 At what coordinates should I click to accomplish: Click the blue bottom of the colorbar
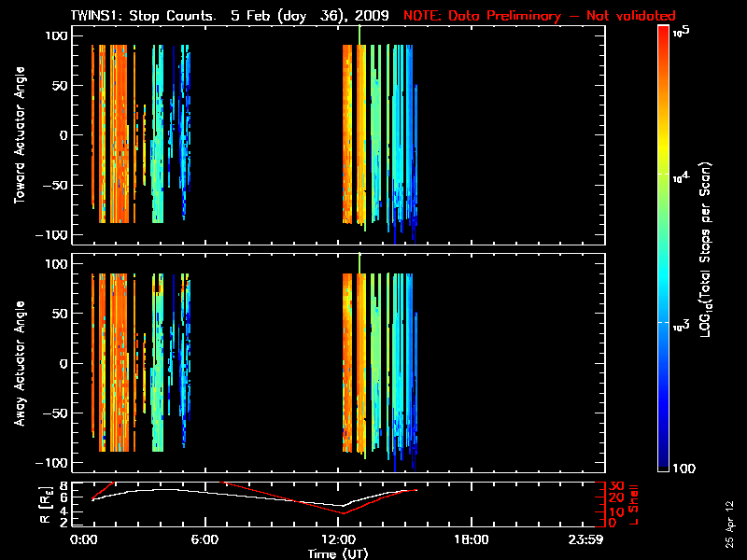pos(663,463)
